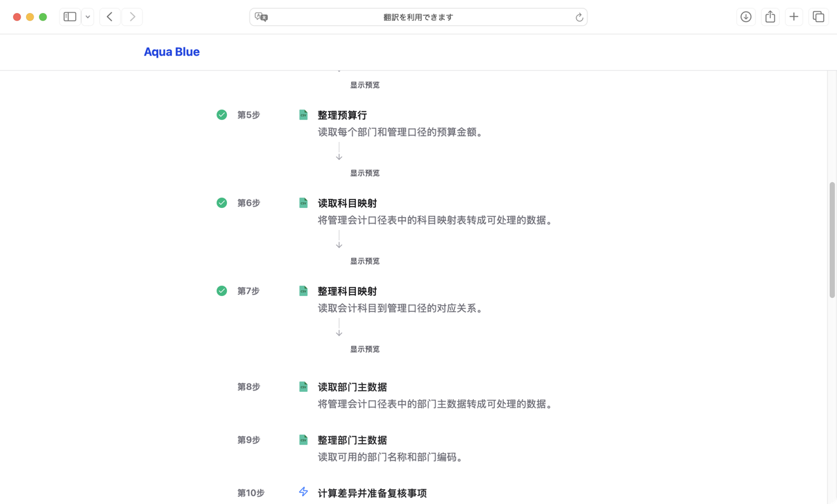Click the green check for 第6步
Viewport: 837px width, 504px height.
222,203
